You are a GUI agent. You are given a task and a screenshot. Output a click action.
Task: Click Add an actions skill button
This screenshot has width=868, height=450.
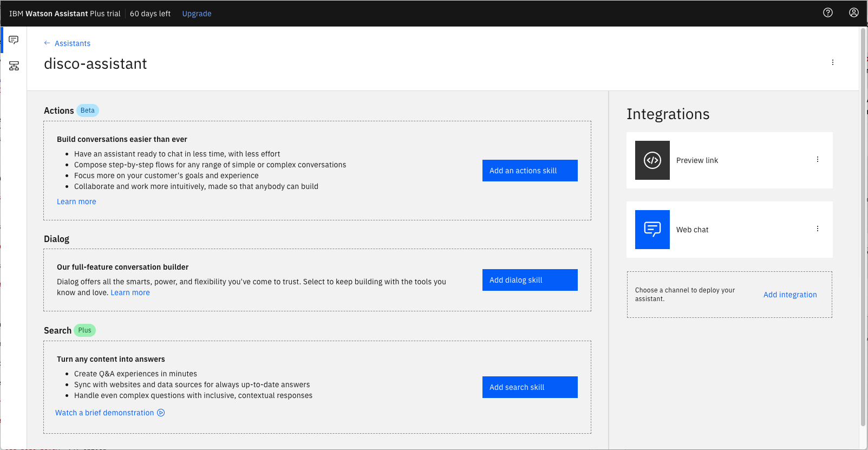coord(530,171)
